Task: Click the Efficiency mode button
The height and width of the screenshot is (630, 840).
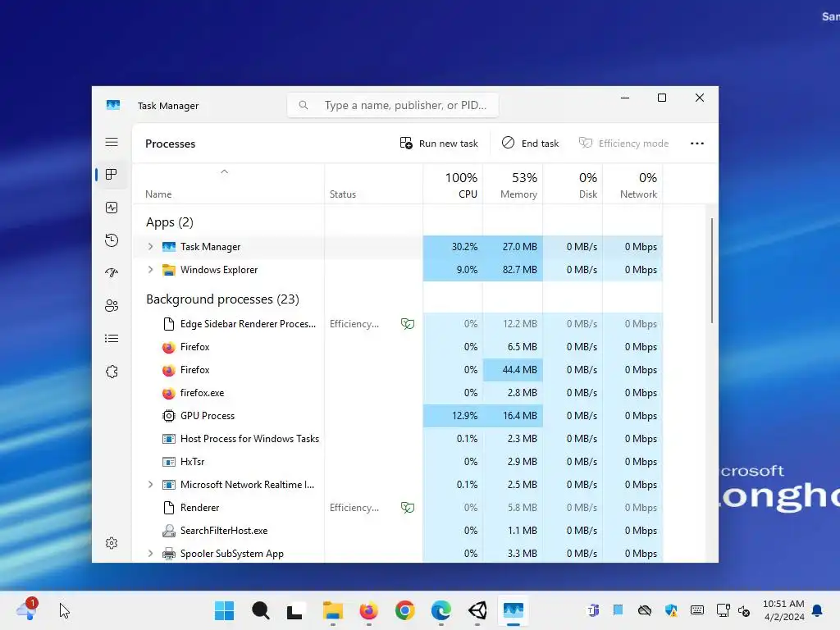Action: (623, 143)
